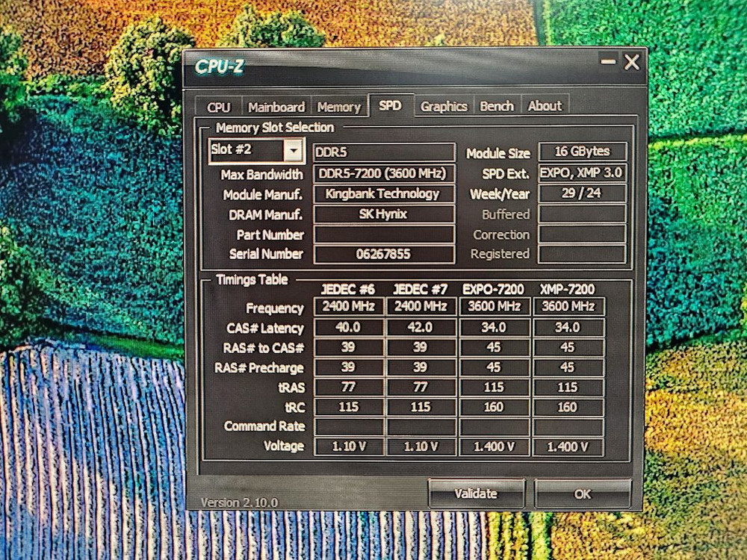Screen dimensions: 747x560
Task: Click the serial number 06267855
Action: [384, 255]
